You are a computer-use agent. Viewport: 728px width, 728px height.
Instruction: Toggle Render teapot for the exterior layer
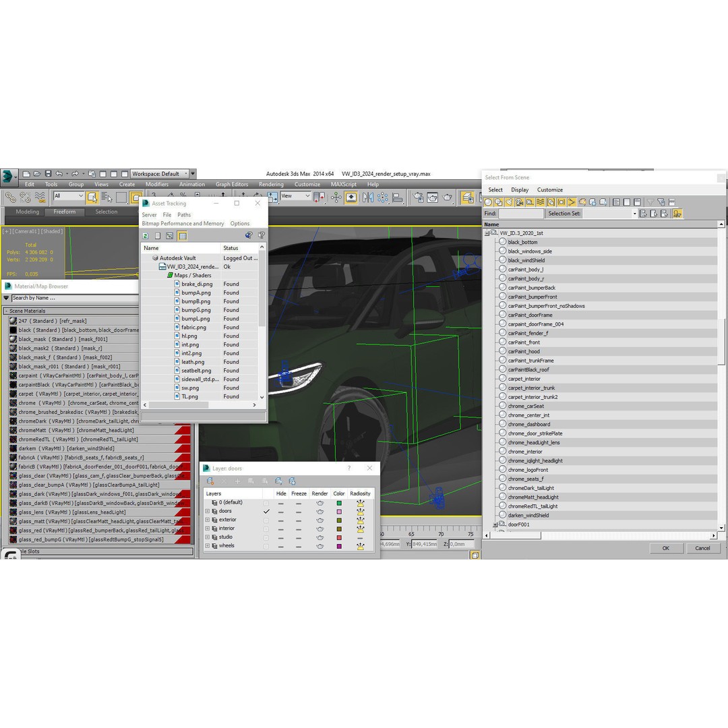[320, 520]
